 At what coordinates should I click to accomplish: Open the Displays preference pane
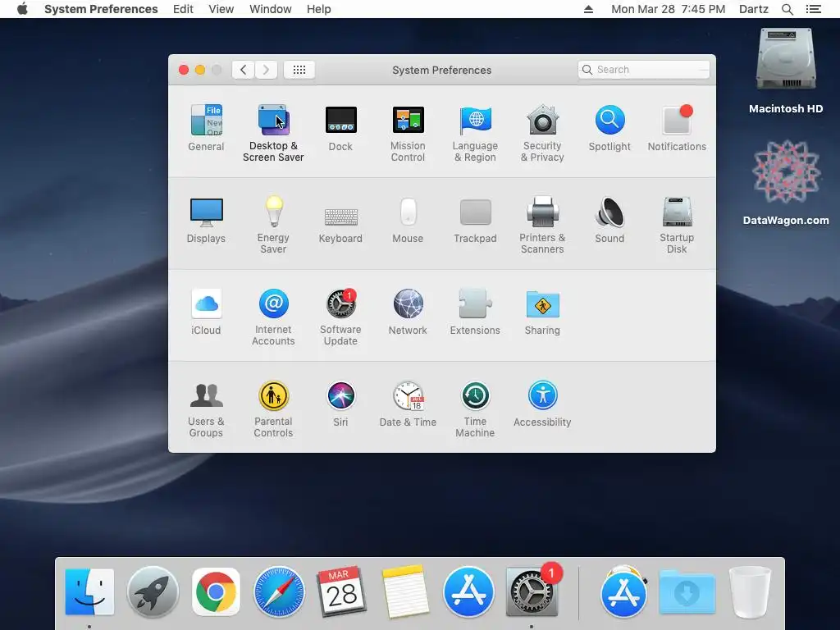(206, 220)
